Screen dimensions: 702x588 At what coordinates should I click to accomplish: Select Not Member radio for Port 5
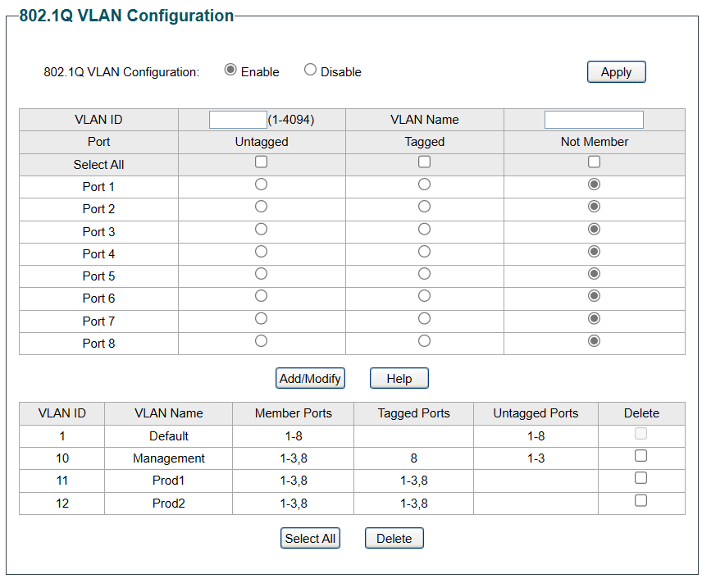(x=594, y=274)
